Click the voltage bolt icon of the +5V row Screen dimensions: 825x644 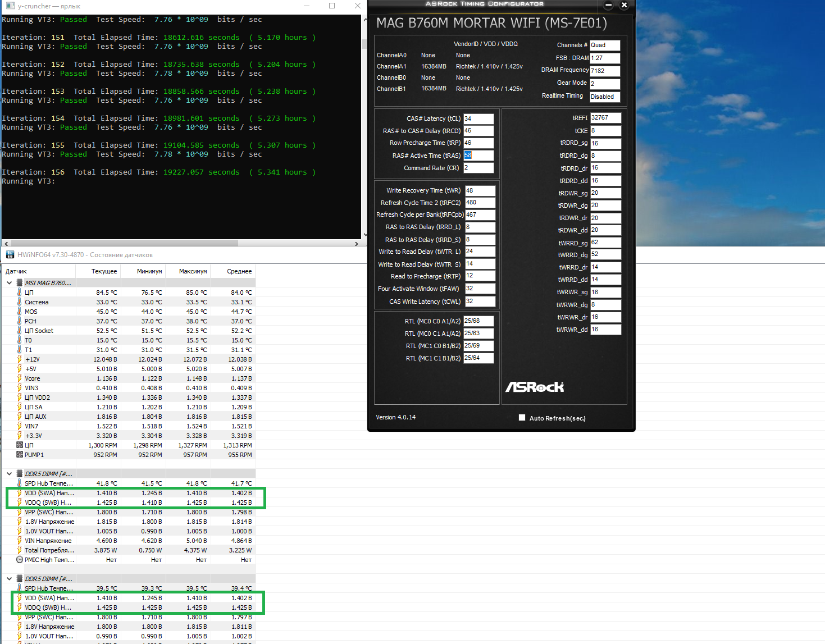(x=20, y=369)
